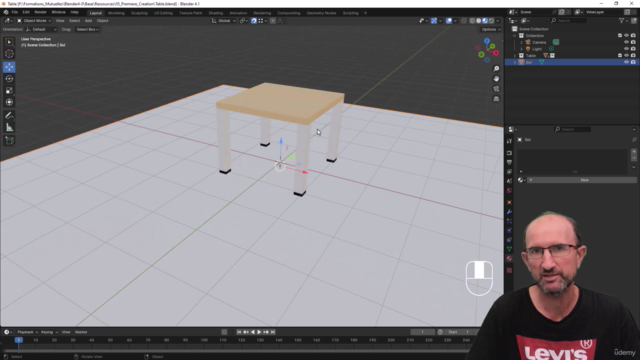The image size is (640, 360).
Task: Select the Move tool
Action: 9,67
